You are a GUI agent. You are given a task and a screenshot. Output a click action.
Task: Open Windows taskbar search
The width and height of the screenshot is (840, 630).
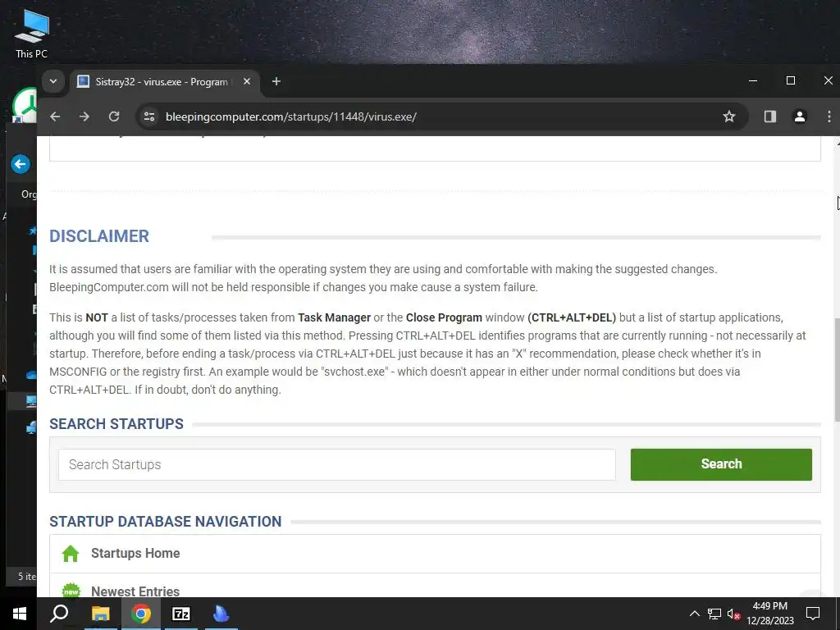[59, 614]
